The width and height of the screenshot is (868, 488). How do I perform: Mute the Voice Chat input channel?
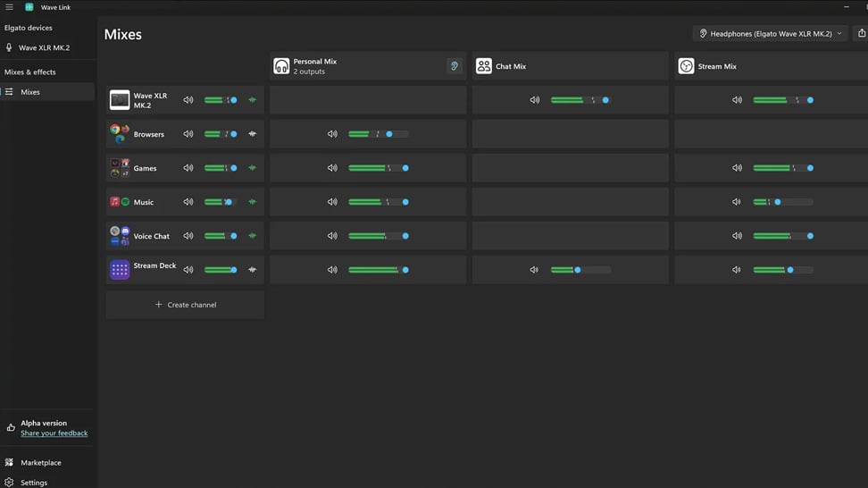[x=188, y=236]
